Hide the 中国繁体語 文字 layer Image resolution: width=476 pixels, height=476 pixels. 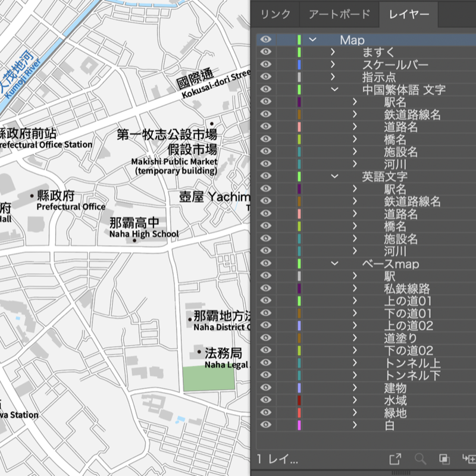tap(266, 88)
